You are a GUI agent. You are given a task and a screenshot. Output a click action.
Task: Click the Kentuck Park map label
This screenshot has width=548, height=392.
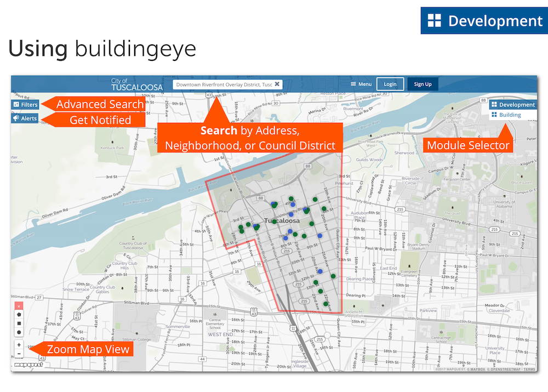112,148
